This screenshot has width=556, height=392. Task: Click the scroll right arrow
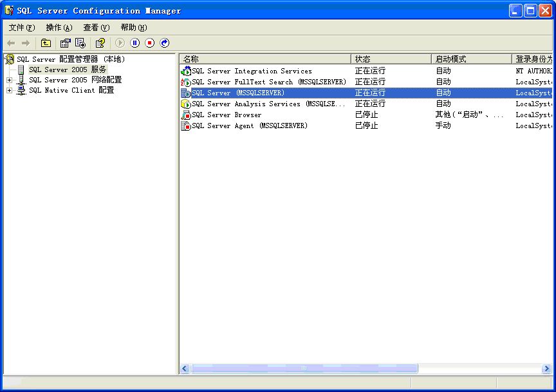[x=546, y=369]
